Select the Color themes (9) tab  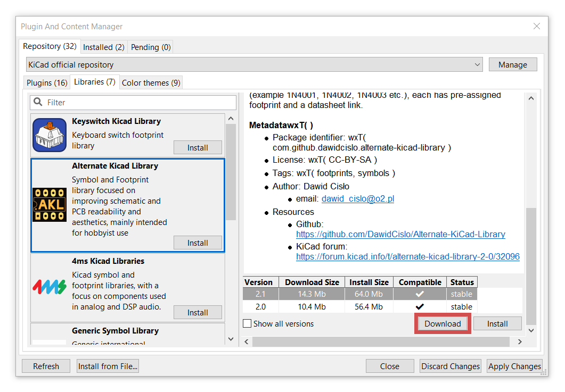151,83
